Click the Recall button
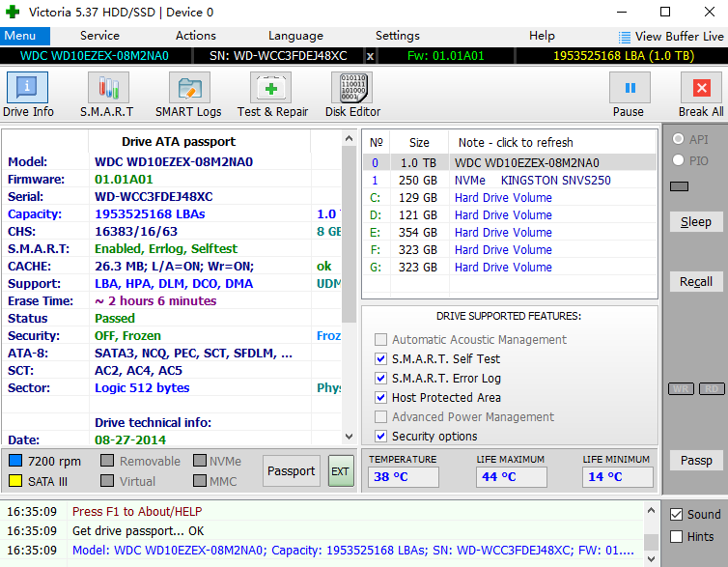The image size is (728, 567). 695,281
